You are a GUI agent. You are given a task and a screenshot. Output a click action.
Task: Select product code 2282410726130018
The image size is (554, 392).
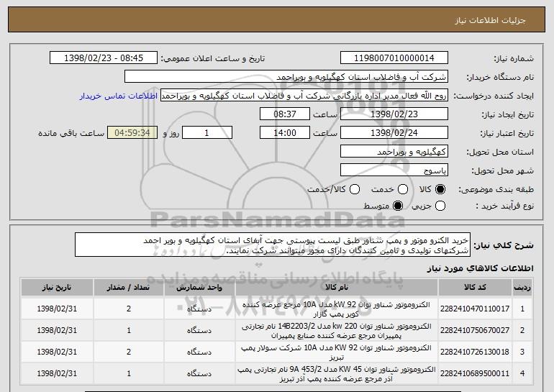click(475, 352)
